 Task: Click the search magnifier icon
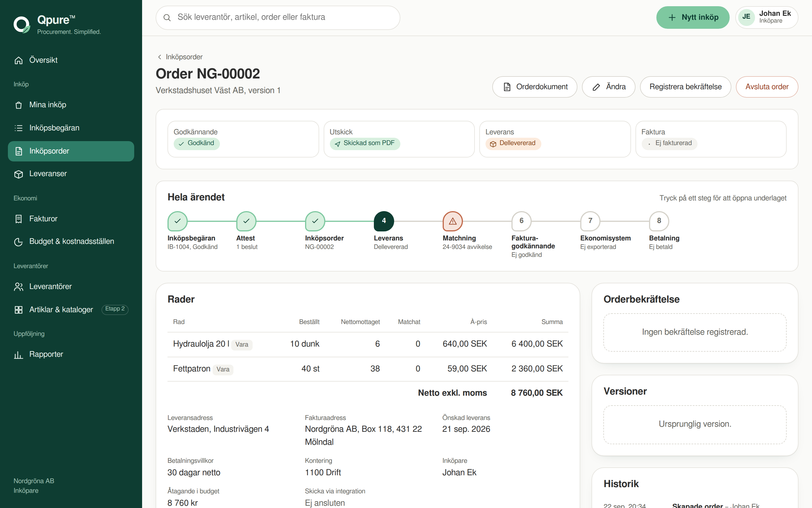(167, 17)
